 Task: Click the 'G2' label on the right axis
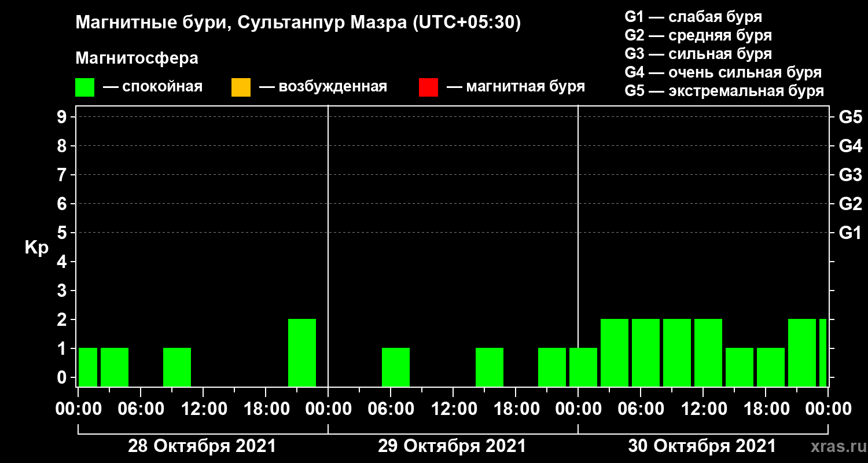[x=850, y=204]
